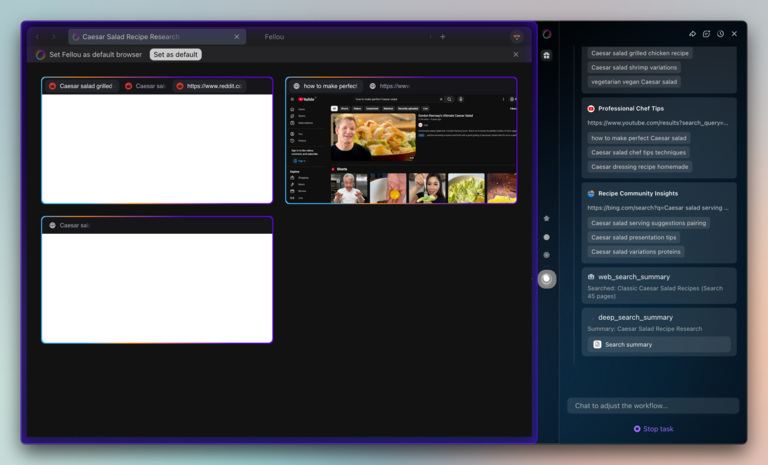Screen dimensions: 768x465
Task: Open the youtube.com results URL link
Action: [658, 122]
